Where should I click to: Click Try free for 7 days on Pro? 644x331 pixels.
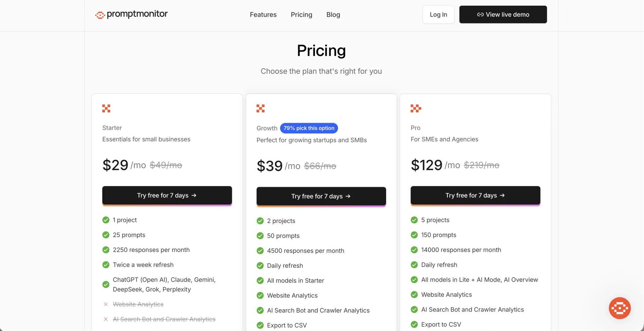click(x=475, y=196)
